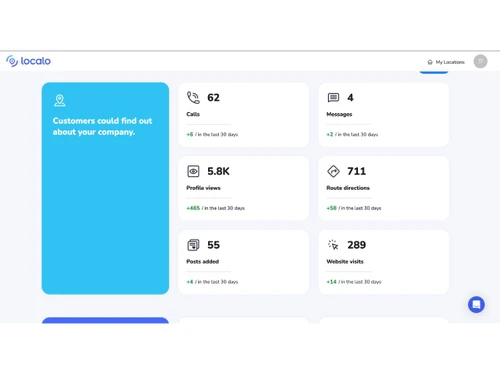The image size is (500, 375).
Task: Click the Posts added icon
Action: point(193,245)
